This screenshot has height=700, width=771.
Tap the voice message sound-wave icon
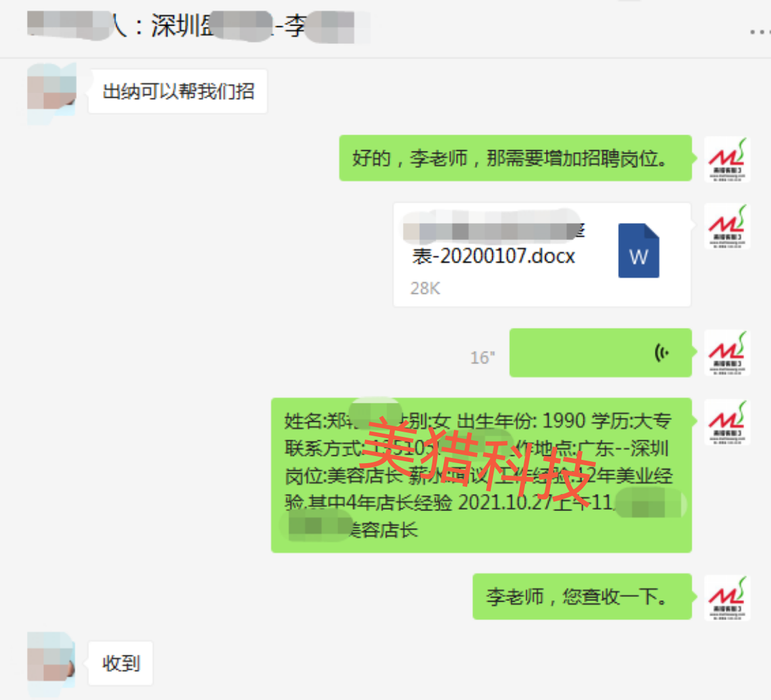tap(662, 352)
